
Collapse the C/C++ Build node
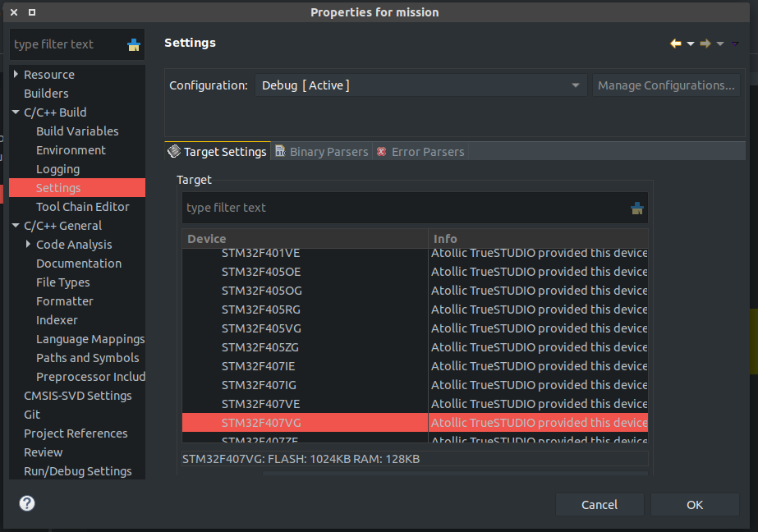click(x=16, y=112)
